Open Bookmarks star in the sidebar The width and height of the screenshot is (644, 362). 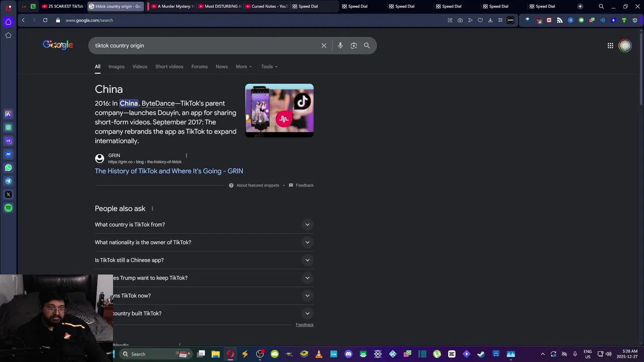(x=8, y=35)
